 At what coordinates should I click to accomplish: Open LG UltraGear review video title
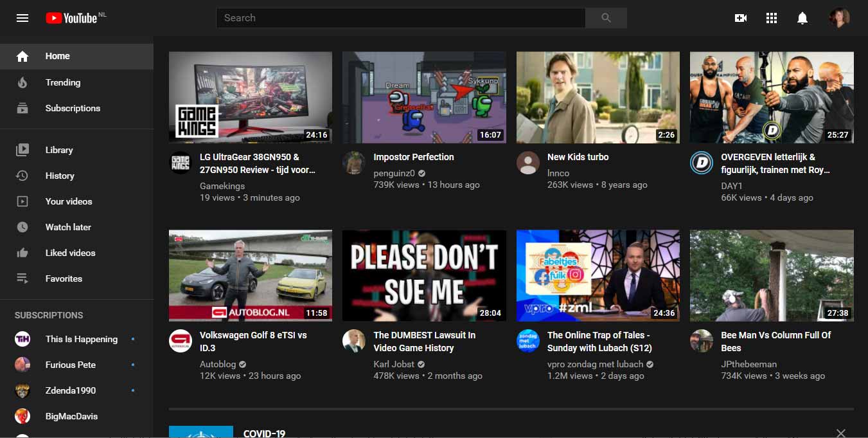[258, 163]
